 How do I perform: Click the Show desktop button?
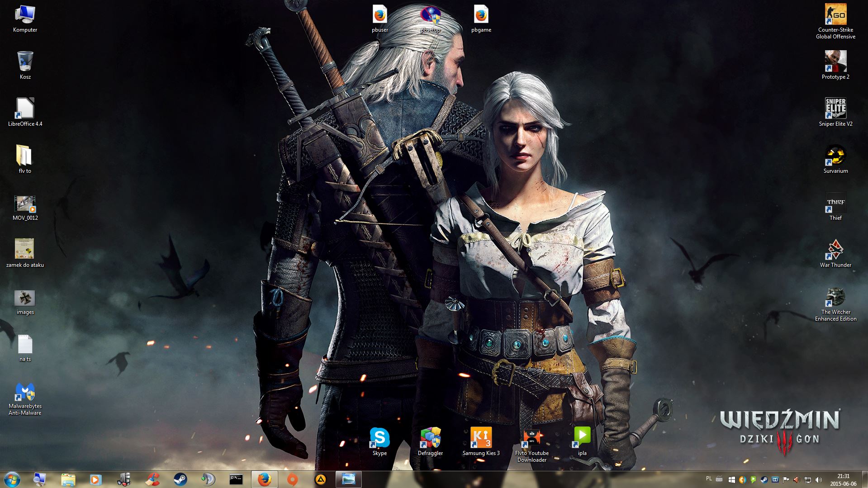(864, 479)
